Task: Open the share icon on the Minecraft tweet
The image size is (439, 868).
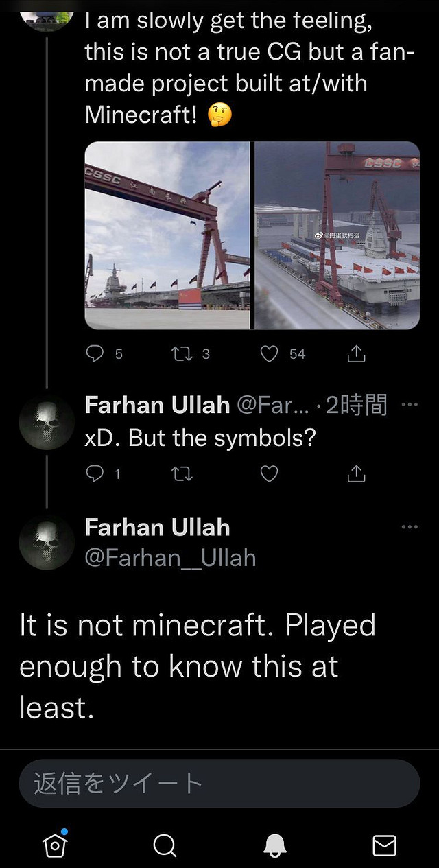Action: pyautogui.click(x=356, y=353)
